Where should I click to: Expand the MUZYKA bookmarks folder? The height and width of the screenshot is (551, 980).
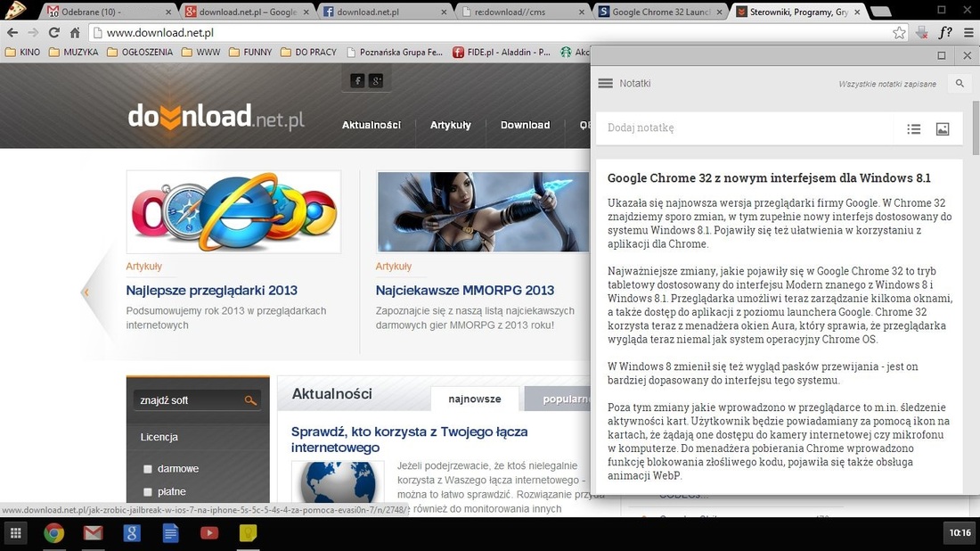click(74, 52)
